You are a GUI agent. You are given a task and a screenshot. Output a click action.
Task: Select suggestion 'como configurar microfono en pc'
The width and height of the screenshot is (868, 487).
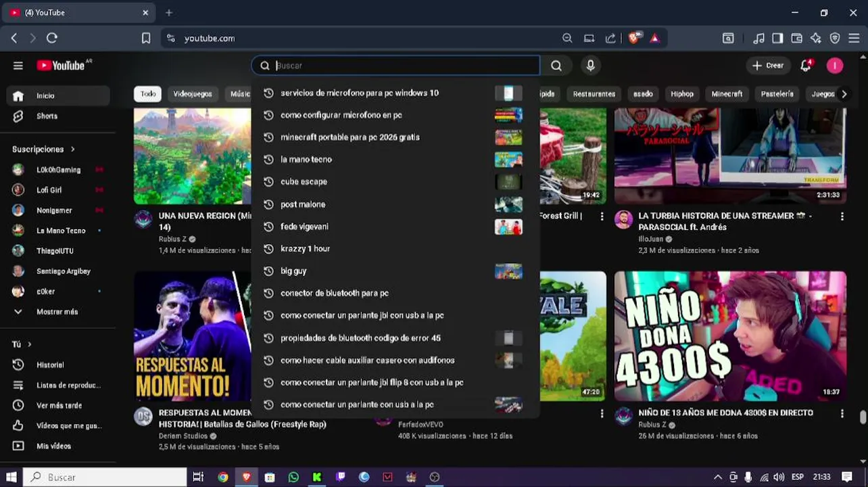pyautogui.click(x=395, y=115)
